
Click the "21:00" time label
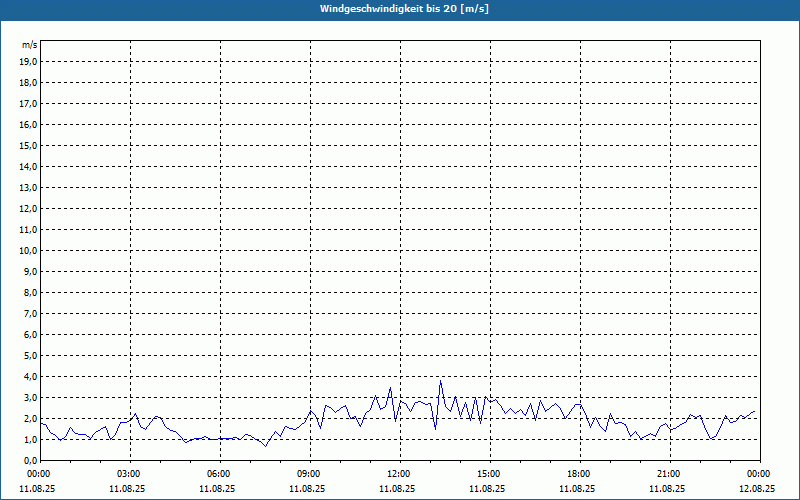pos(670,474)
